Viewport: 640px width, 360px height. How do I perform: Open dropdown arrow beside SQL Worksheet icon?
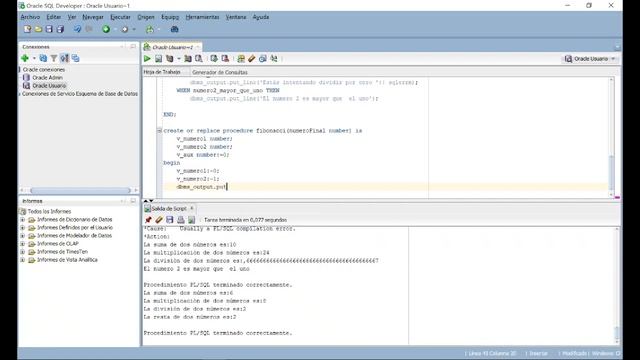pyautogui.click(x=159, y=29)
